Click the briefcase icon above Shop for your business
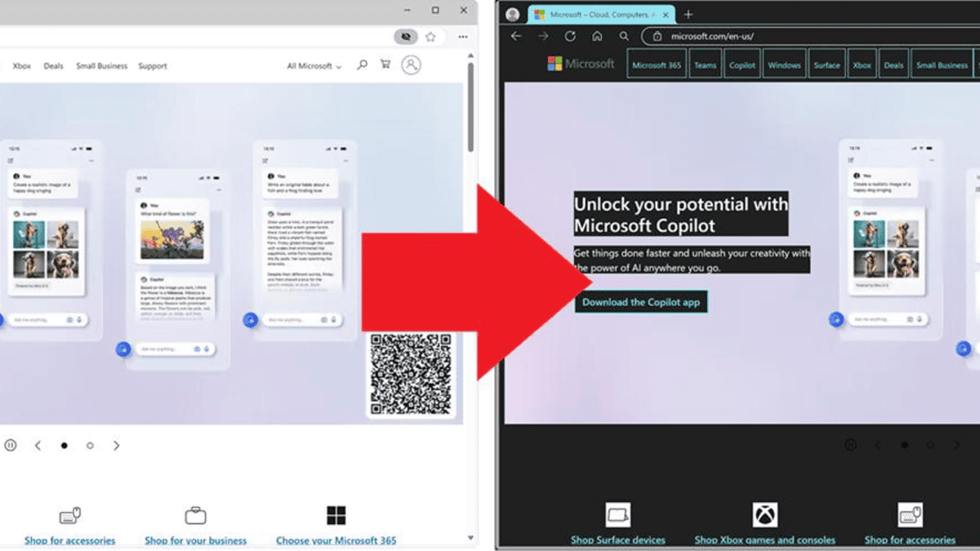The height and width of the screenshot is (551, 980). pyautogui.click(x=194, y=515)
